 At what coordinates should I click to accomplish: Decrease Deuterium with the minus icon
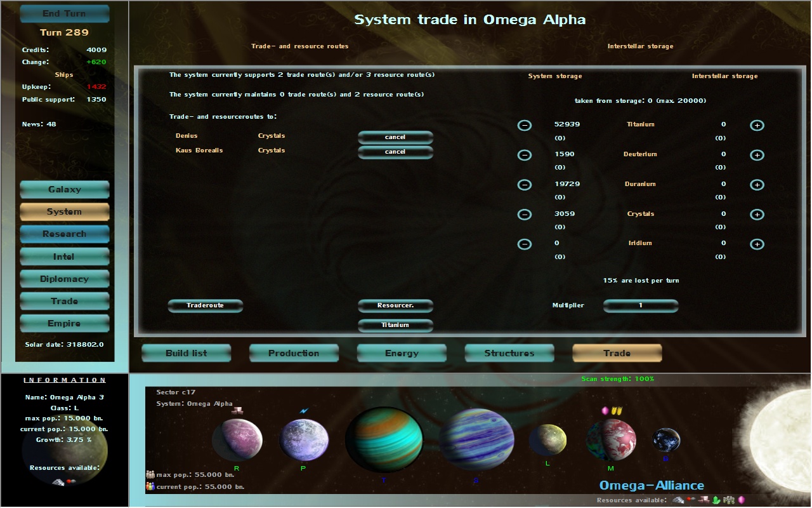tap(525, 155)
